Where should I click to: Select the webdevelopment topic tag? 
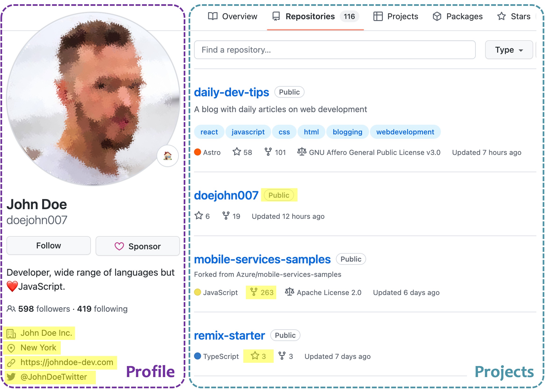tap(405, 132)
